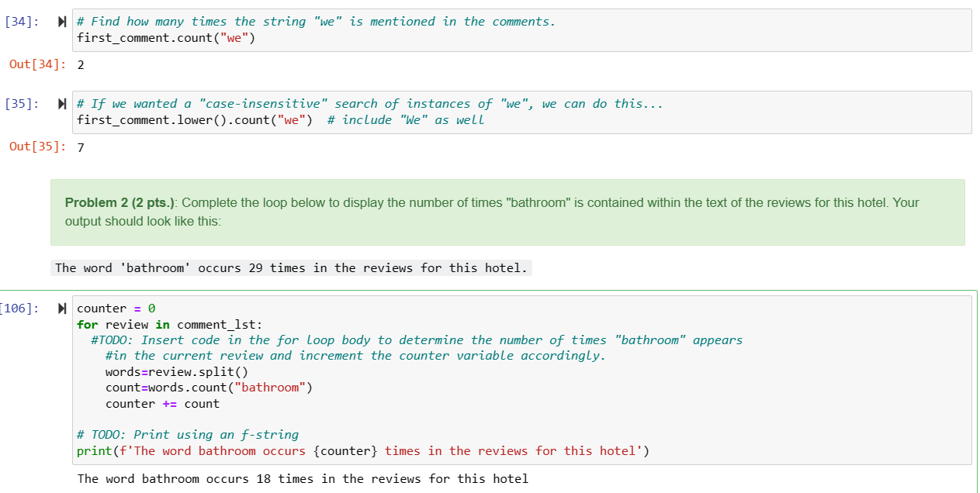The image size is (980, 493).
Task: Run the cell numbered [34]
Action: pyautogui.click(x=61, y=22)
